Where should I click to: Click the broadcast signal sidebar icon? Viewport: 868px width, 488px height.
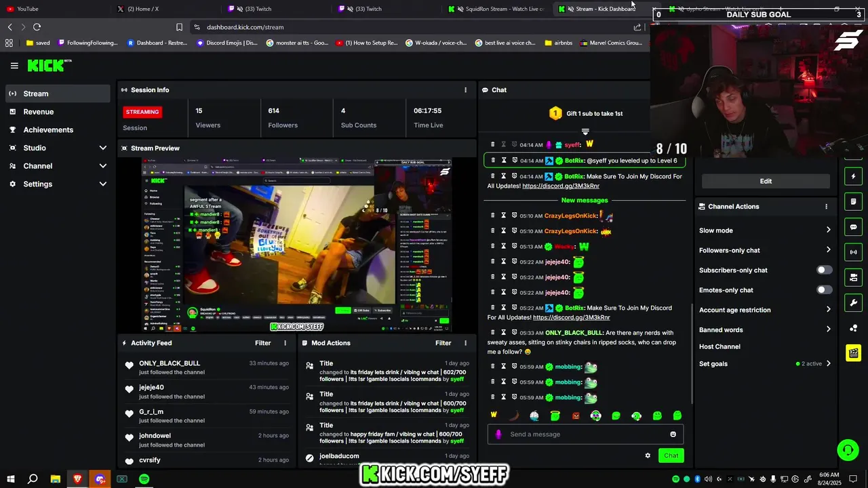pyautogui.click(x=854, y=252)
